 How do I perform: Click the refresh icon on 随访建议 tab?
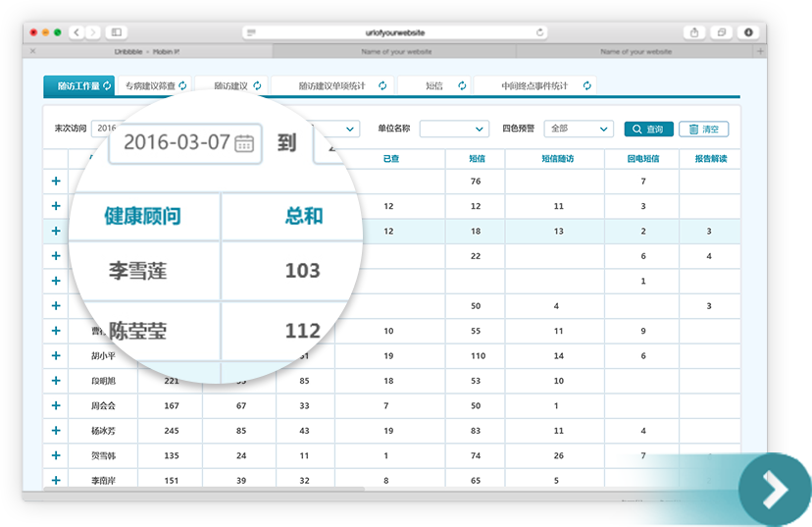click(x=258, y=86)
